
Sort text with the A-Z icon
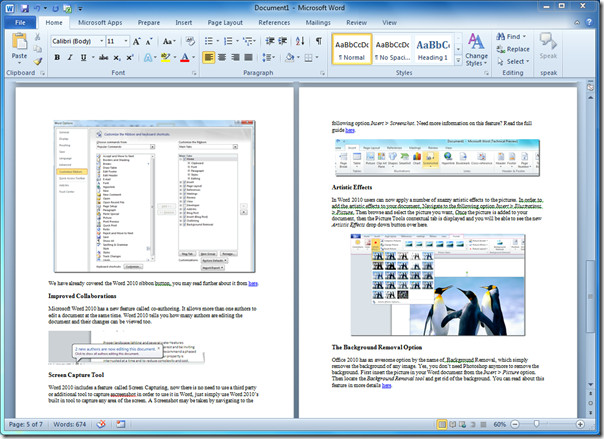coord(300,41)
